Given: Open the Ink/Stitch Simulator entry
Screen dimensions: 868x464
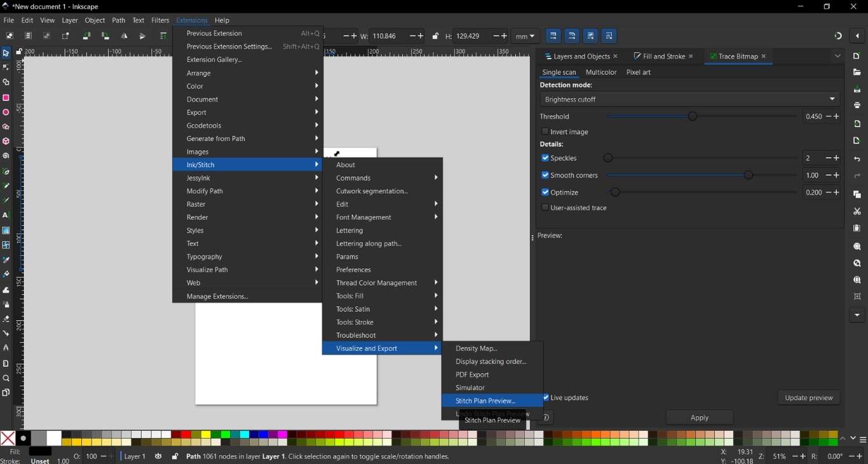Looking at the screenshot, I should pyautogui.click(x=492, y=388).
